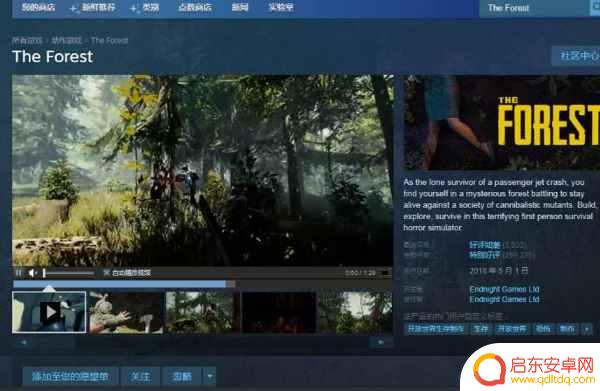Viewport: 600px width, 391px height.
Task: Click the main trailer video area
Action: pos(202,170)
